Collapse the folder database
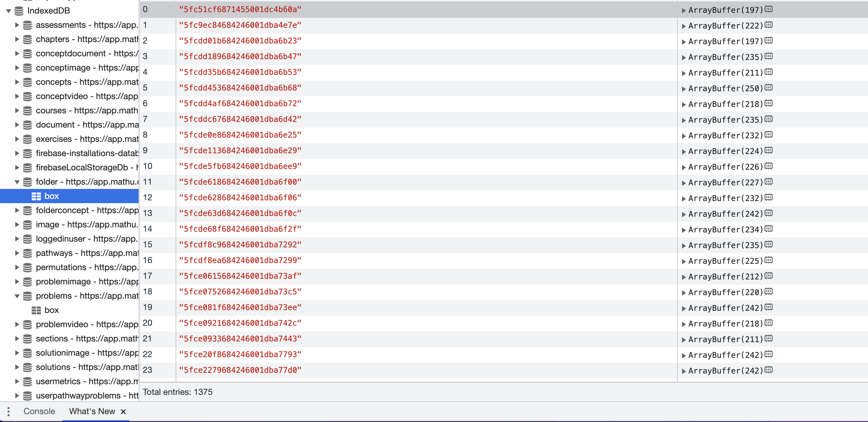The image size is (868, 422). pyautogui.click(x=17, y=182)
